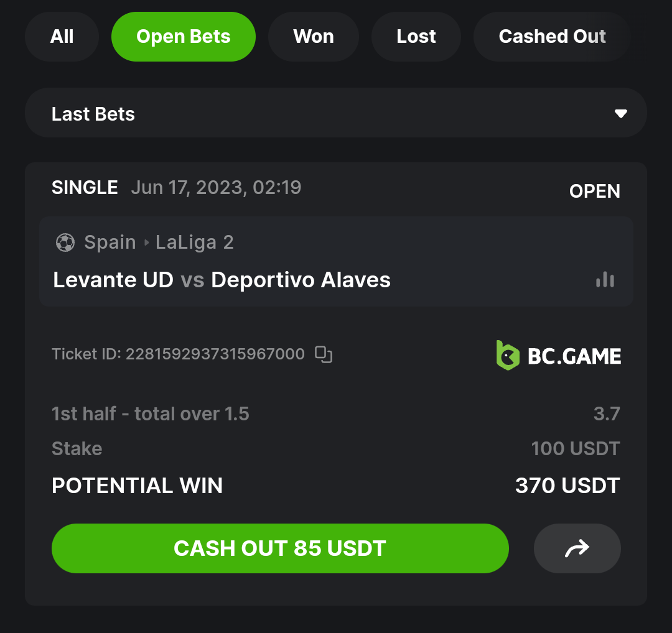672x633 pixels.
Task: Click the LaLiga 2 league breadcrumb
Action: click(x=195, y=243)
